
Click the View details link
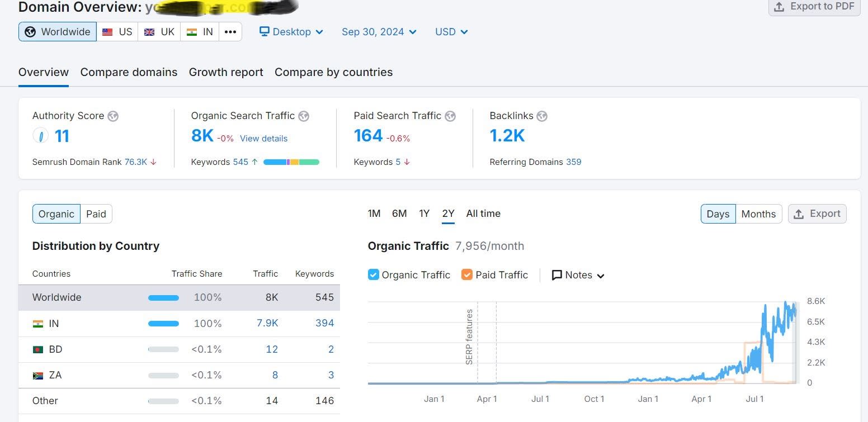click(x=263, y=139)
